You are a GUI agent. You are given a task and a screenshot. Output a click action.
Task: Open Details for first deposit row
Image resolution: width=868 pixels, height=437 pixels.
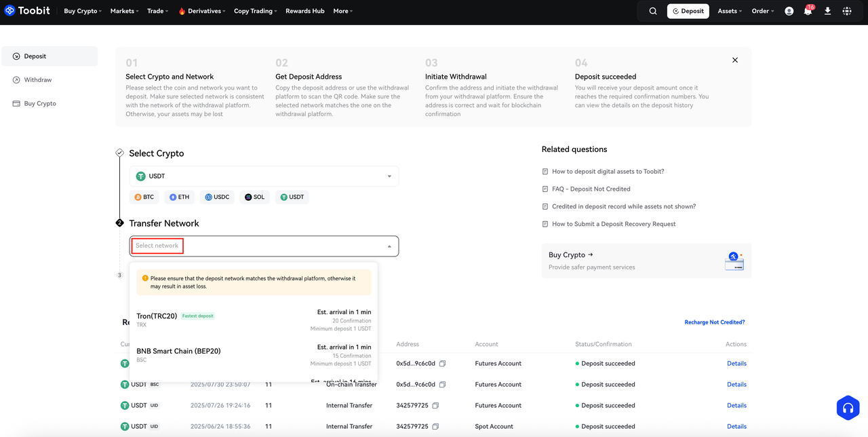(736, 364)
